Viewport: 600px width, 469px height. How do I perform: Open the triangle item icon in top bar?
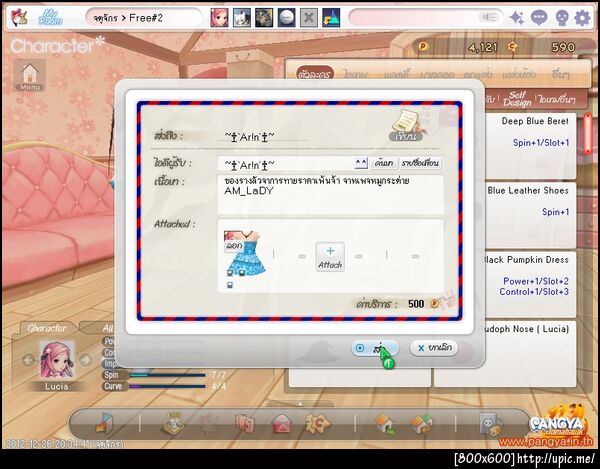(x=331, y=18)
